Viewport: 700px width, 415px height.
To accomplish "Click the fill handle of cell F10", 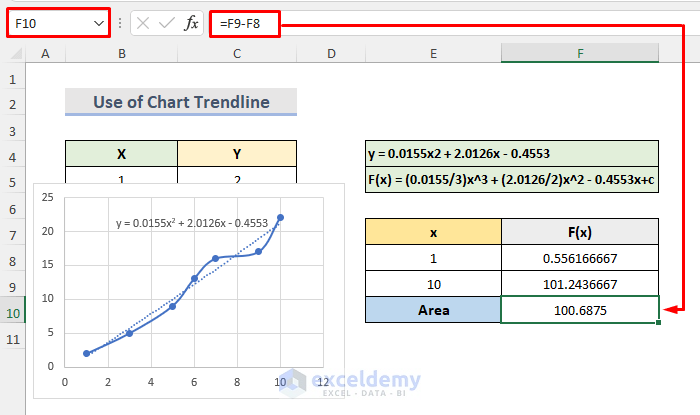I will point(658,322).
